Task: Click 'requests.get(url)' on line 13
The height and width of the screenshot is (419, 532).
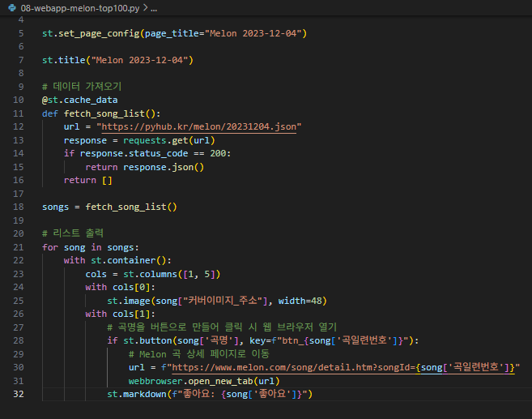Action: 169,140
